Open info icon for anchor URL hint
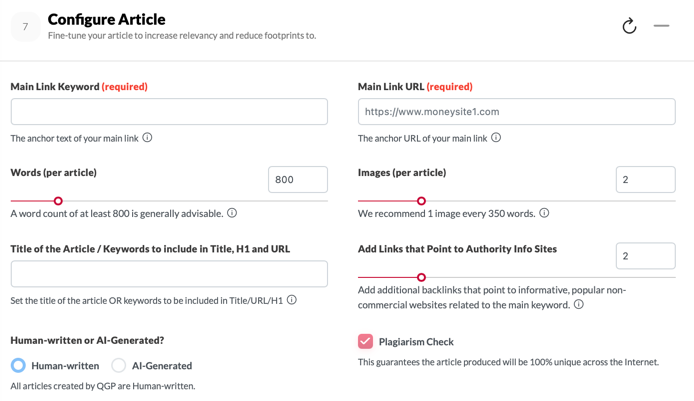This screenshot has height=401, width=694. [x=496, y=138]
